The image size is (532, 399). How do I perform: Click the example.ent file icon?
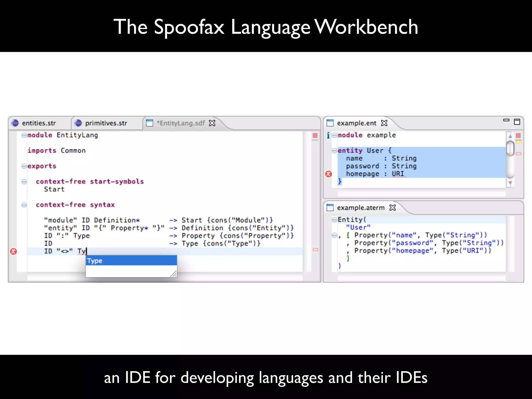[330, 123]
